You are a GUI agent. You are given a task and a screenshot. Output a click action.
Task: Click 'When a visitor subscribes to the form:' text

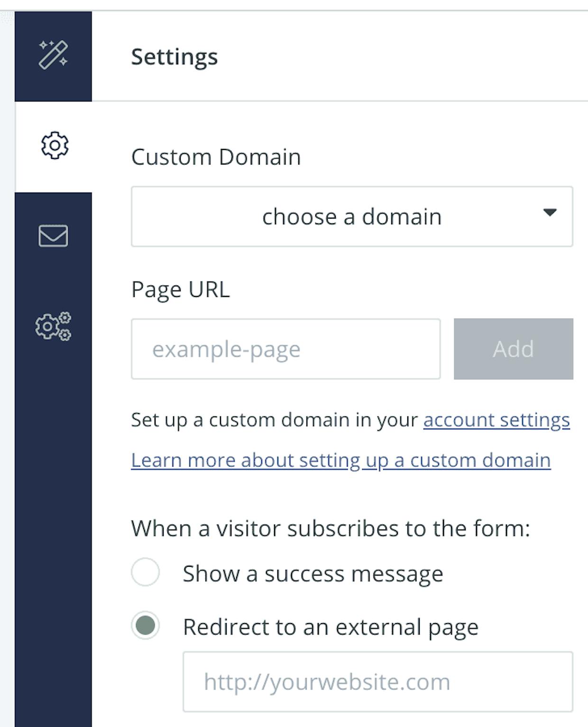[x=331, y=528]
